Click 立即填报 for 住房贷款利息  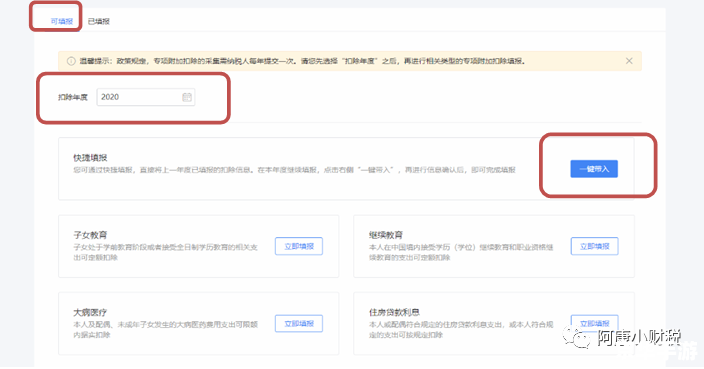594,323
